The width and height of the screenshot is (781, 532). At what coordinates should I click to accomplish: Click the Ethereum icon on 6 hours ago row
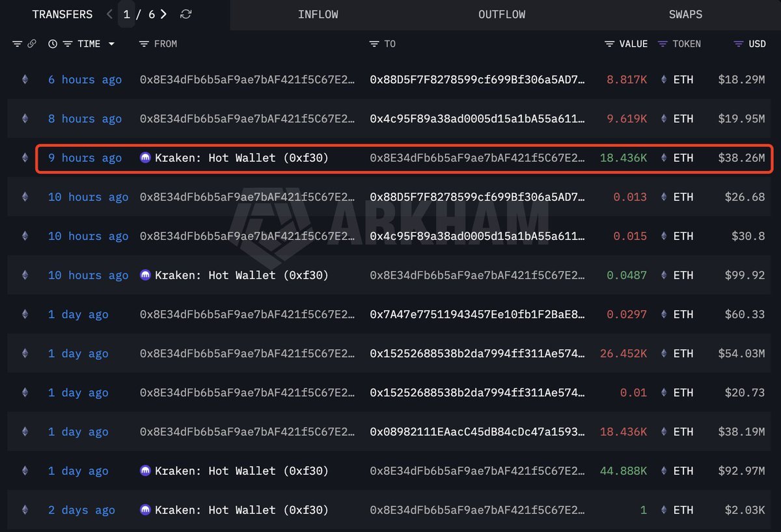25,80
